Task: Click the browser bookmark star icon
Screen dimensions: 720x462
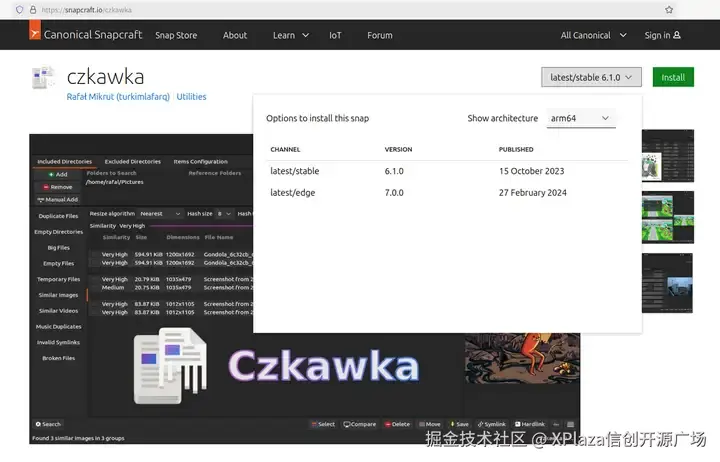Action: [669, 10]
